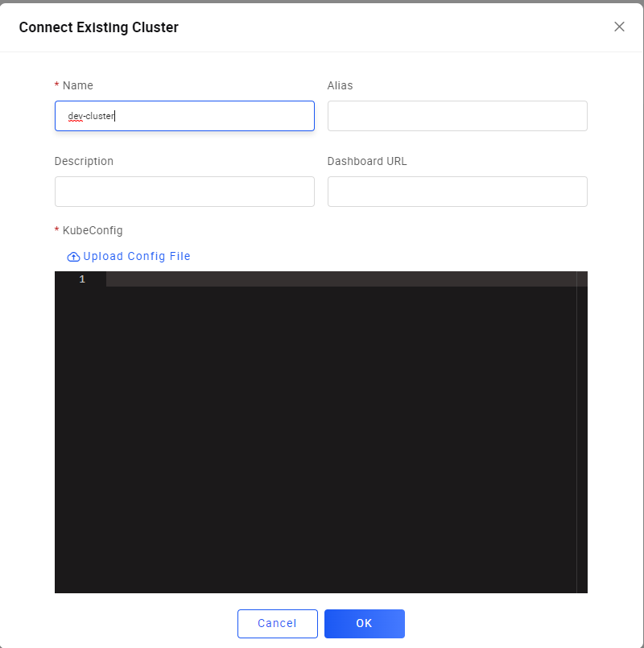
Task: Click the Name label text
Action: click(x=78, y=85)
